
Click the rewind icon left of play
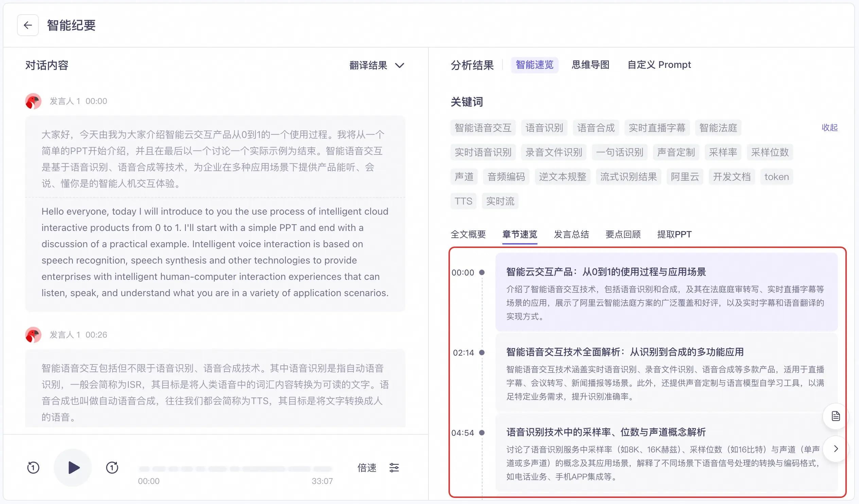(33, 468)
